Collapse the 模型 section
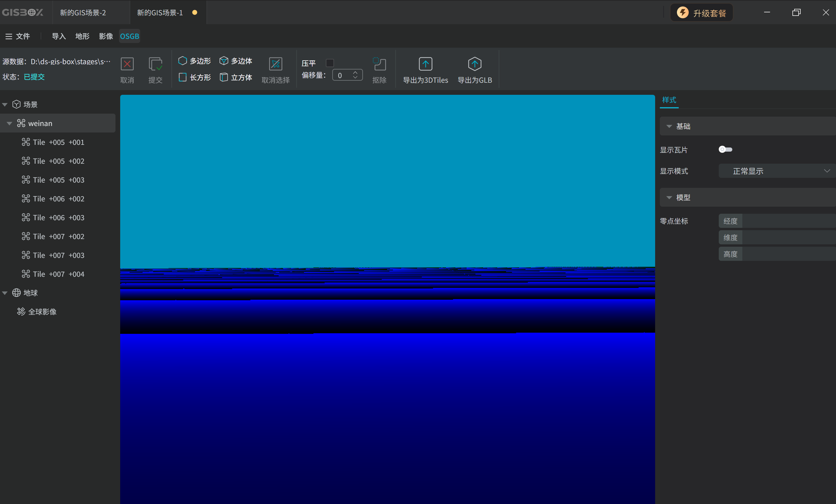836x504 pixels. pyautogui.click(x=669, y=198)
